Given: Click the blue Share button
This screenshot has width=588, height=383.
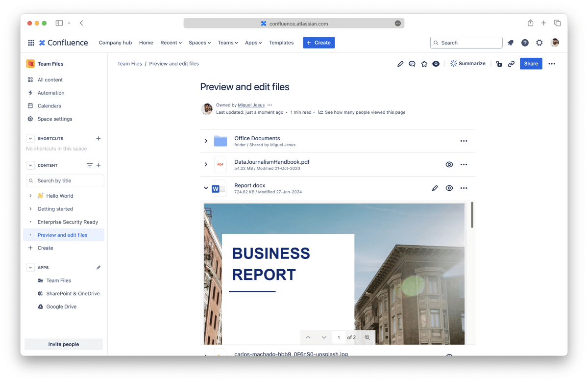Looking at the screenshot, I should 531,63.
